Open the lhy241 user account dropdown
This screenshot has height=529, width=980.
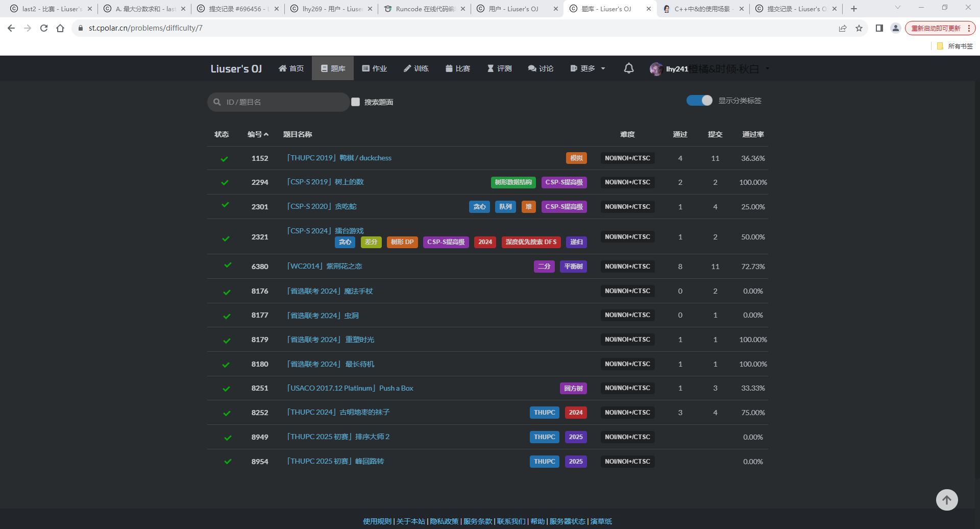[709, 69]
